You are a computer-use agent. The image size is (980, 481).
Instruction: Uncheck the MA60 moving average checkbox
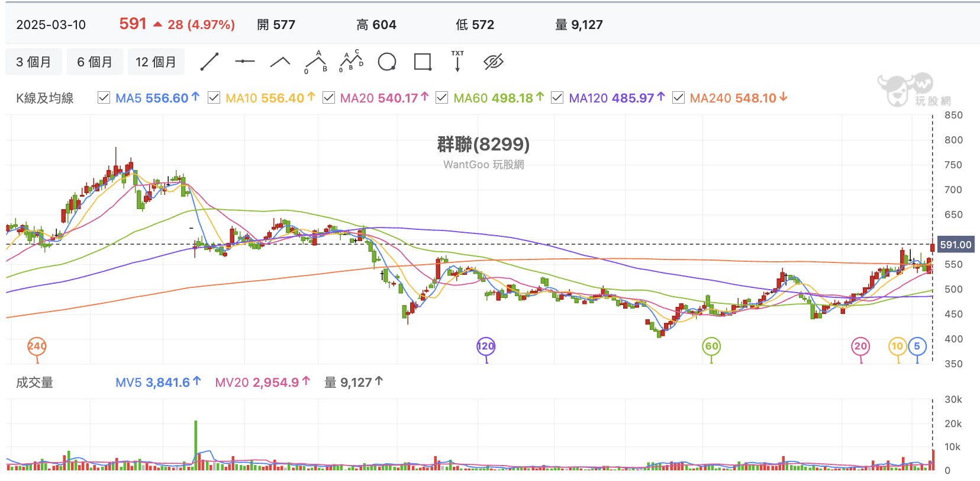point(441,98)
